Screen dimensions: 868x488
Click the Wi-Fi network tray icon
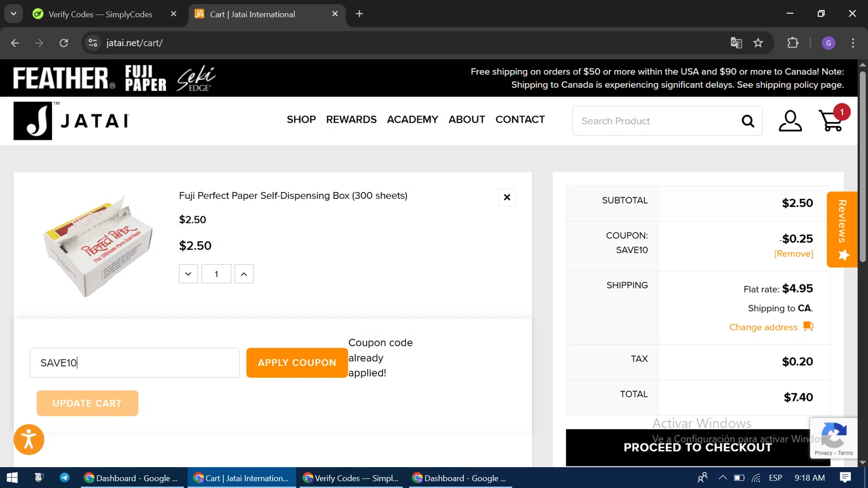[756, 478]
